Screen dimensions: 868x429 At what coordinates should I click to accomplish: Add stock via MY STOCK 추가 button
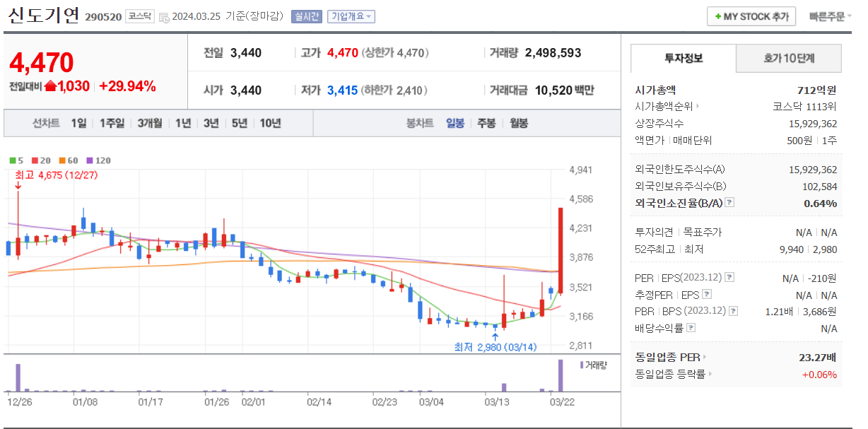(x=751, y=16)
